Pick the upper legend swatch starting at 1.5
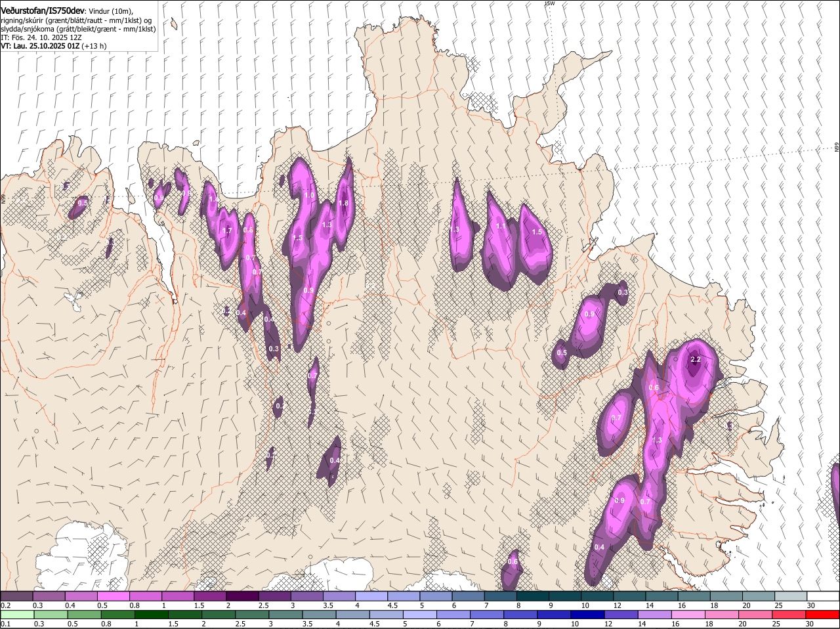 tap(210, 596)
